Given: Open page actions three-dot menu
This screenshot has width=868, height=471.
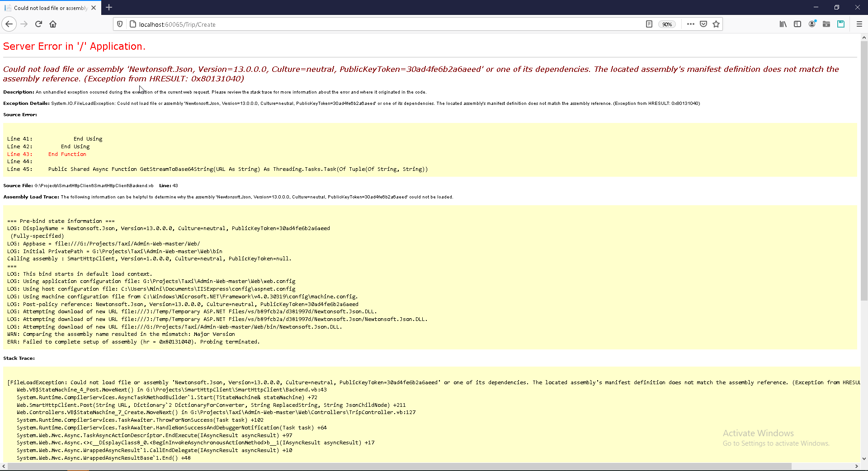Looking at the screenshot, I should click(690, 24).
